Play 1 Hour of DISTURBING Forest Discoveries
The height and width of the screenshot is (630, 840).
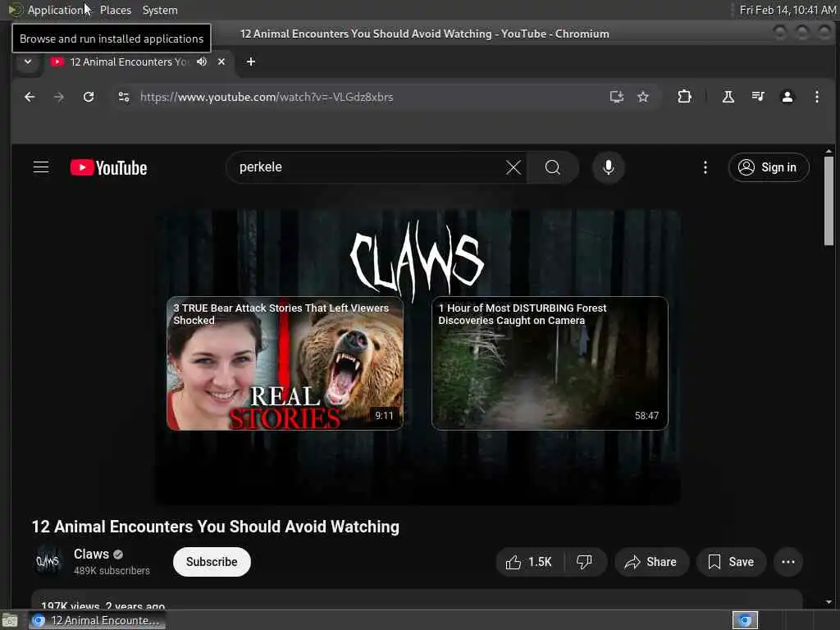[x=550, y=363]
